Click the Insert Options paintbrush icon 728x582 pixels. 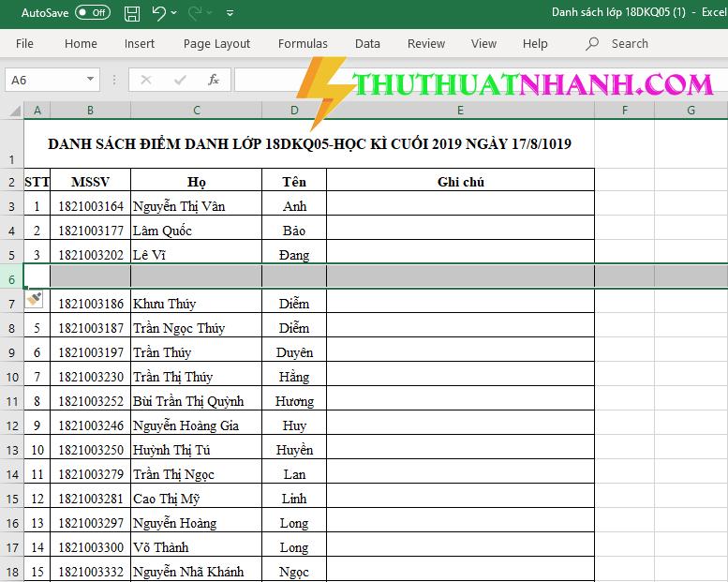point(34,299)
